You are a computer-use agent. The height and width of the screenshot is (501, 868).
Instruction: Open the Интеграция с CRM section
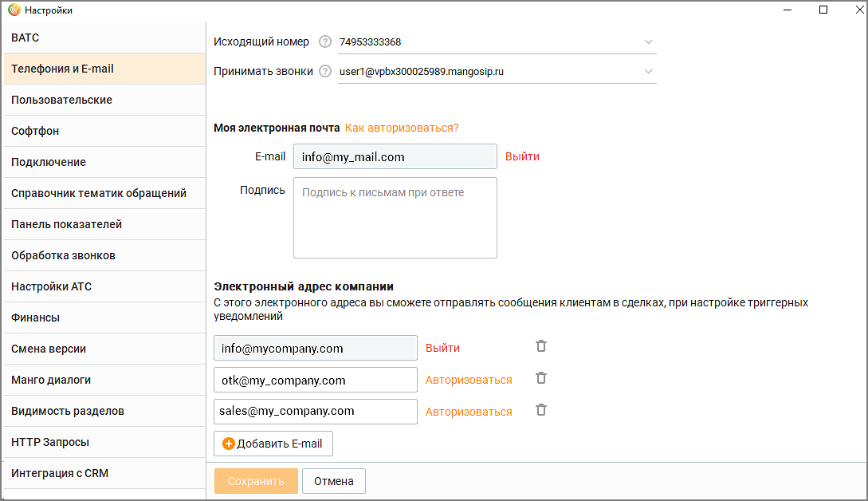tap(104, 473)
